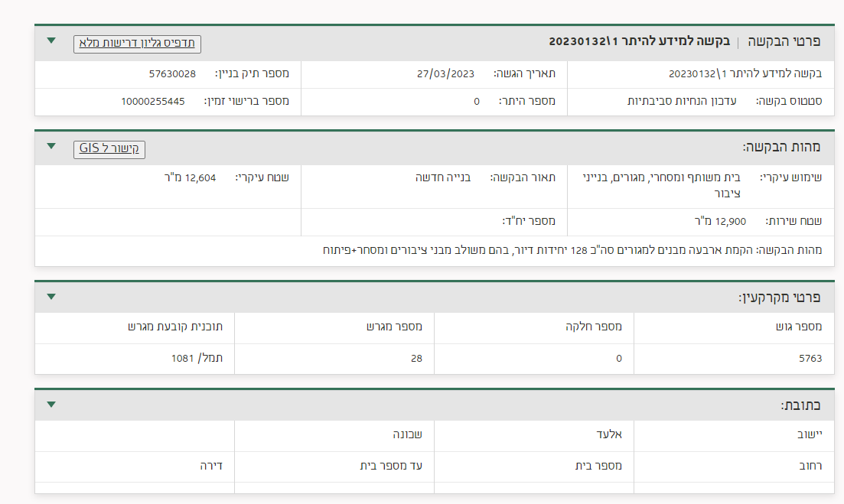
Task: Click plan value תמל/ 1081
Action: pyautogui.click(x=190, y=358)
